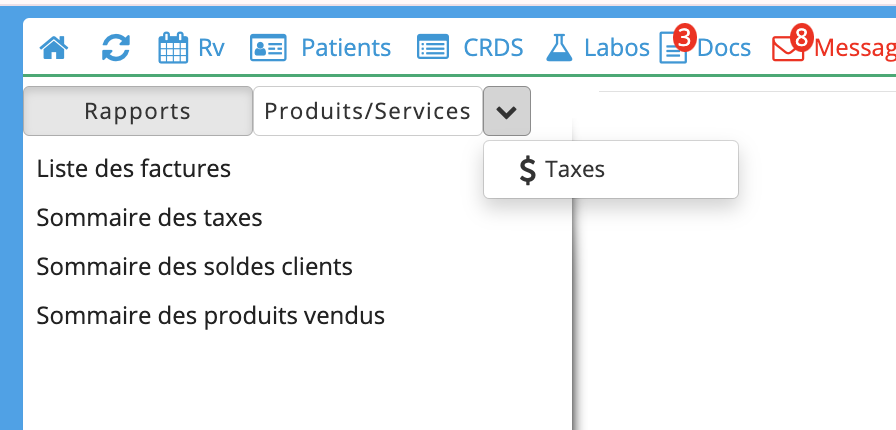Select Sommaire des soldes clients

point(195,266)
